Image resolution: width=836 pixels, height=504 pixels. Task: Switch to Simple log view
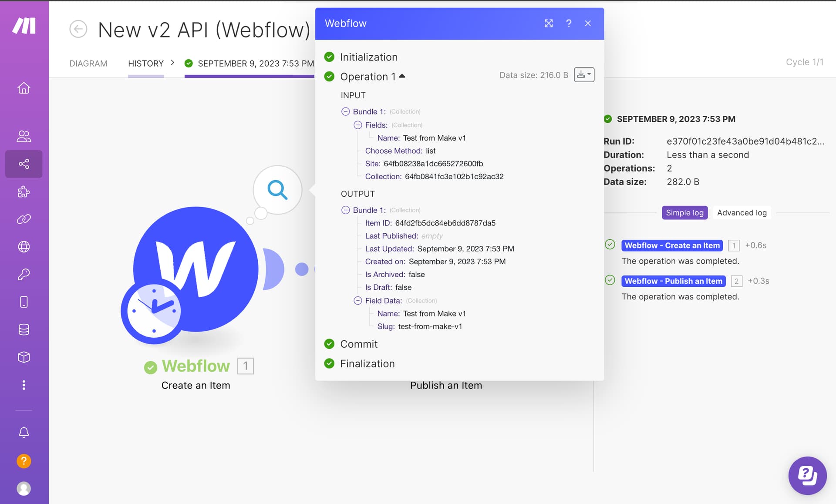(684, 213)
